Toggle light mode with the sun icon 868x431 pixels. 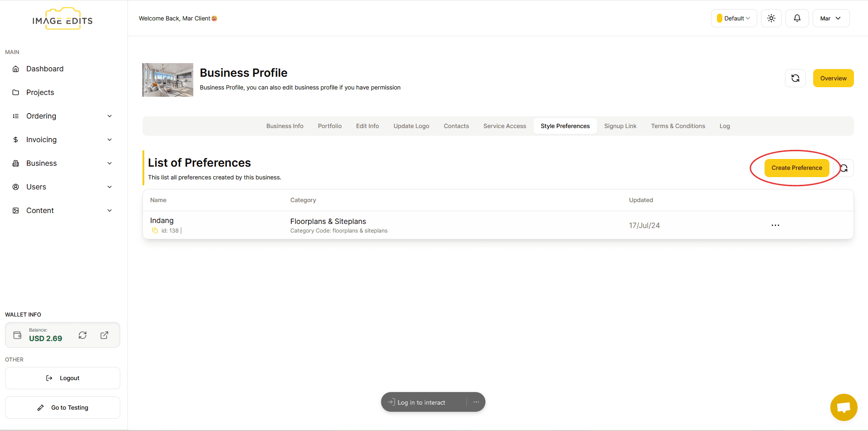[x=771, y=18]
